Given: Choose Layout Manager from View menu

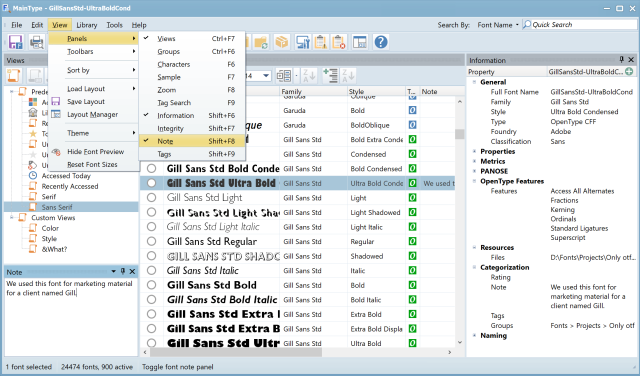Looking at the screenshot, I should pos(93,115).
